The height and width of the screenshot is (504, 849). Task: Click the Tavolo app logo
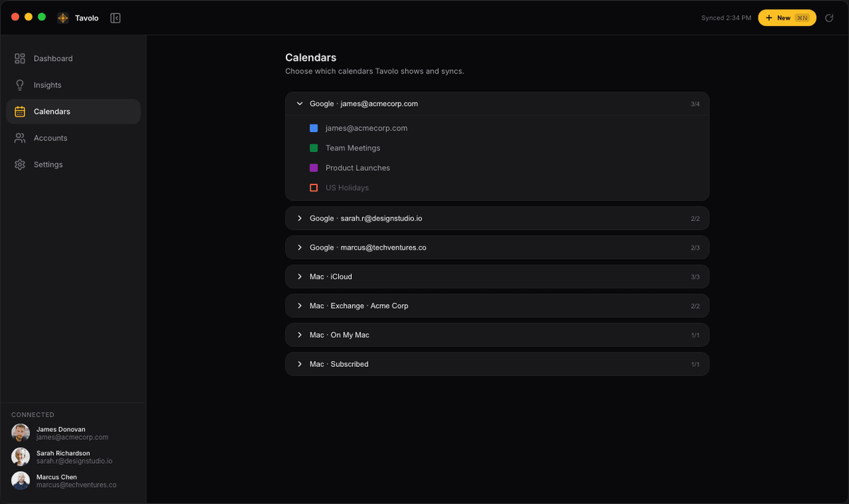pos(62,18)
